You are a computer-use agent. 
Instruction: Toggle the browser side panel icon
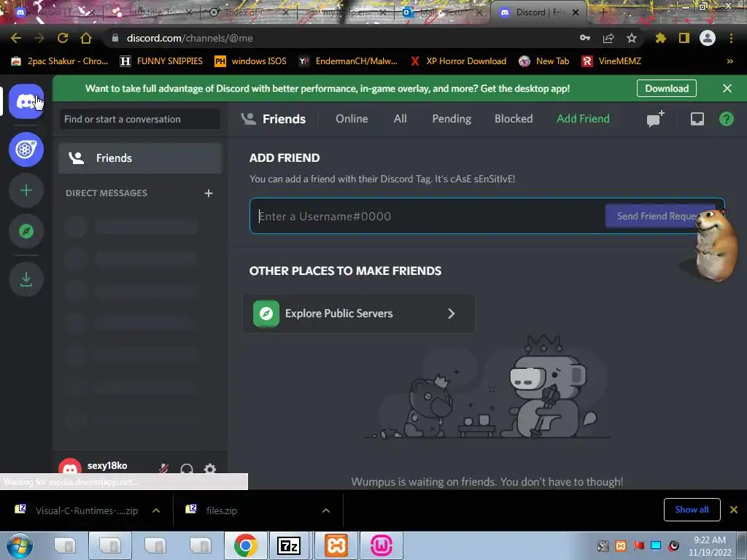pyautogui.click(x=684, y=38)
